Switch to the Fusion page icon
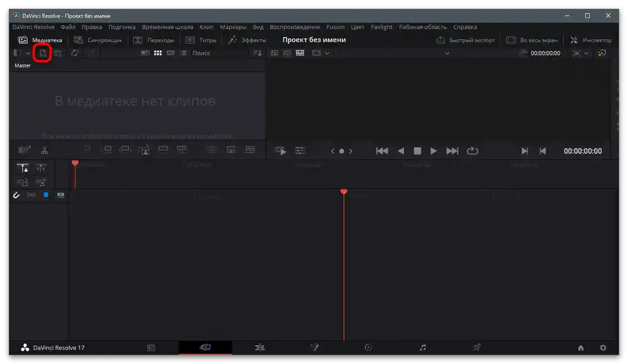628x364 pixels. tap(314, 347)
